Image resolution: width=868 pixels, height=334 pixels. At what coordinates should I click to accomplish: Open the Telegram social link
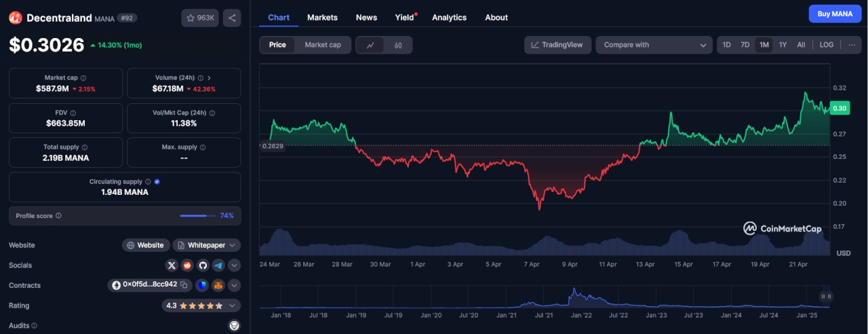pyautogui.click(x=218, y=265)
